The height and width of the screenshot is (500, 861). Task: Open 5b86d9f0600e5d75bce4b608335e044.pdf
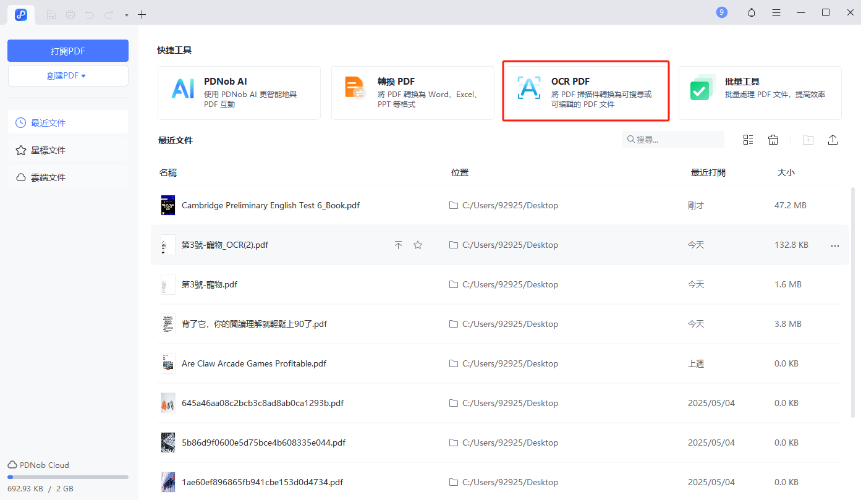tap(264, 442)
